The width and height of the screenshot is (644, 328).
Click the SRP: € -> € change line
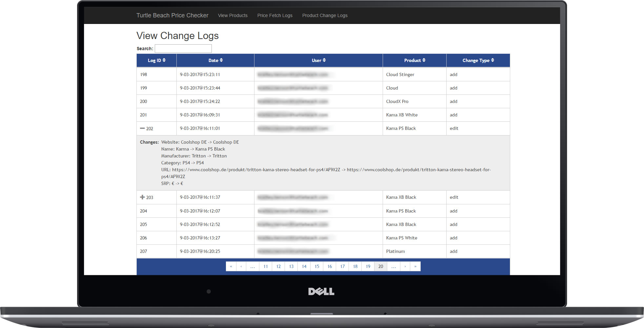[x=172, y=183]
